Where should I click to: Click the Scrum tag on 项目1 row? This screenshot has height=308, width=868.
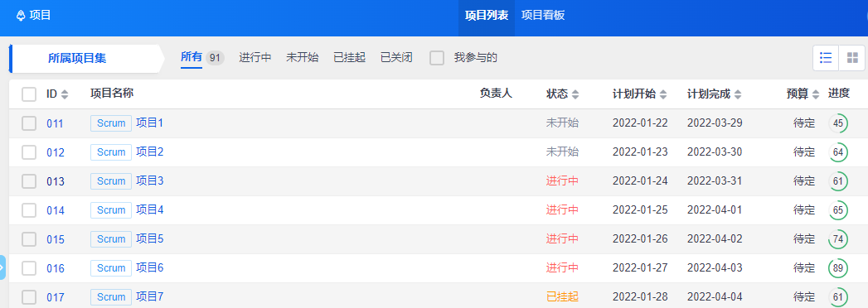pyautogui.click(x=111, y=123)
